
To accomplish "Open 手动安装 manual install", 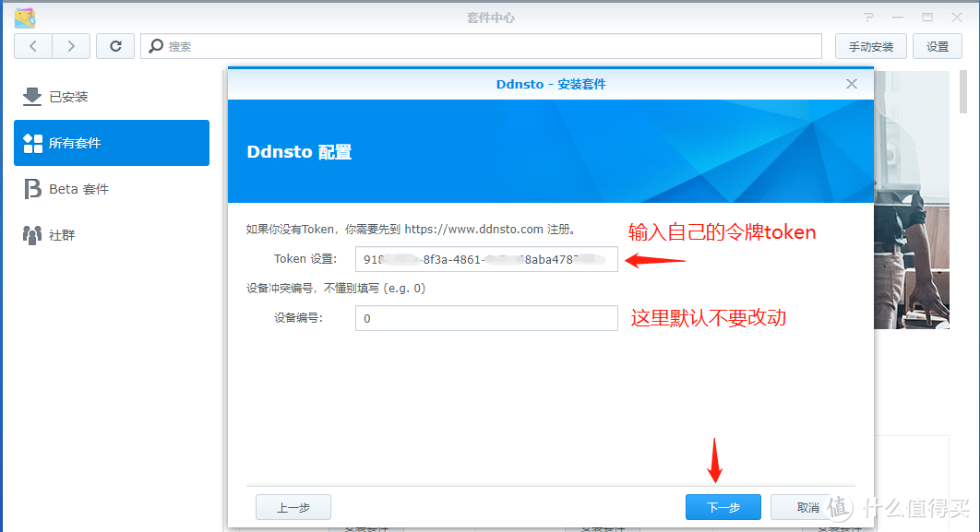I will point(870,47).
